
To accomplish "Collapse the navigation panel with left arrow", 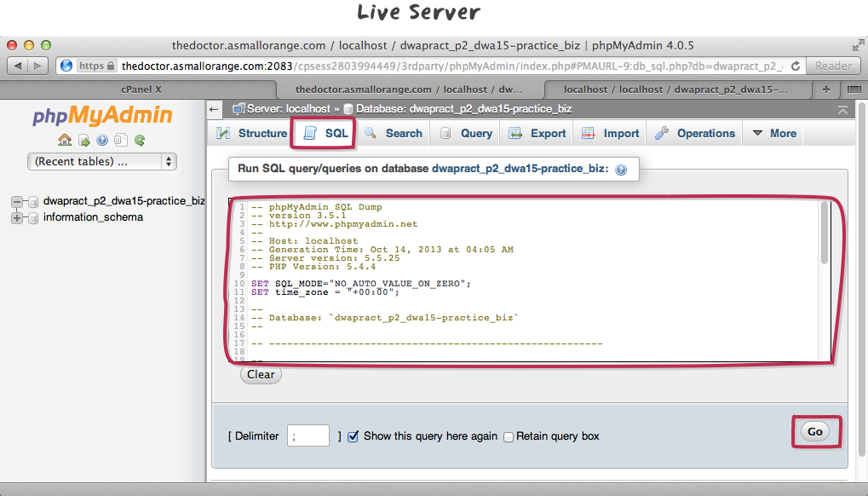I will (x=216, y=109).
